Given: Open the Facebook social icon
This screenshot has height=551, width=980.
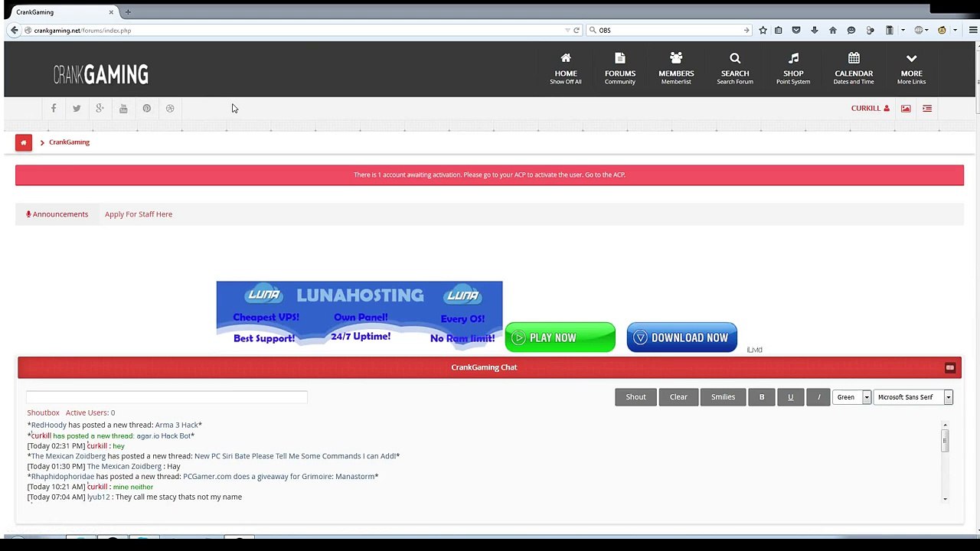Looking at the screenshot, I should 54,109.
